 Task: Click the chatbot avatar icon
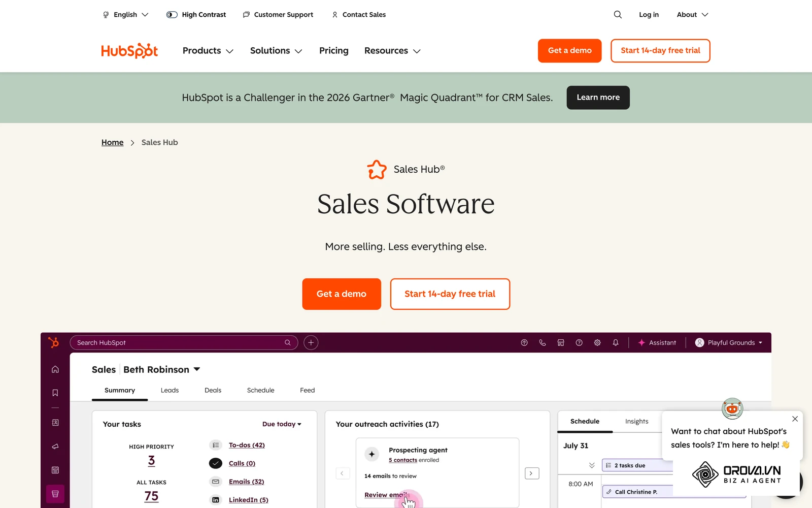click(732, 408)
